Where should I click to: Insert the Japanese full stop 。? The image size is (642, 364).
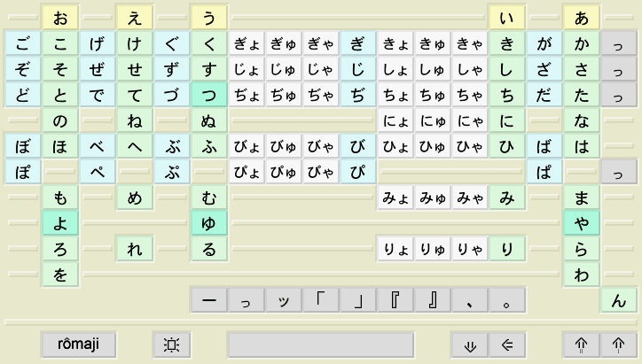point(507,300)
